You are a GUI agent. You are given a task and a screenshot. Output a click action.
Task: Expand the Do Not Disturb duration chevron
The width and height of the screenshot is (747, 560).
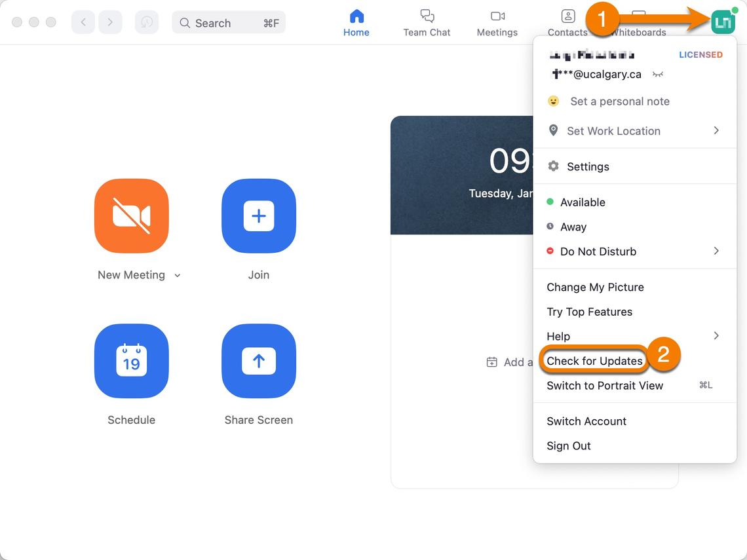[716, 251]
